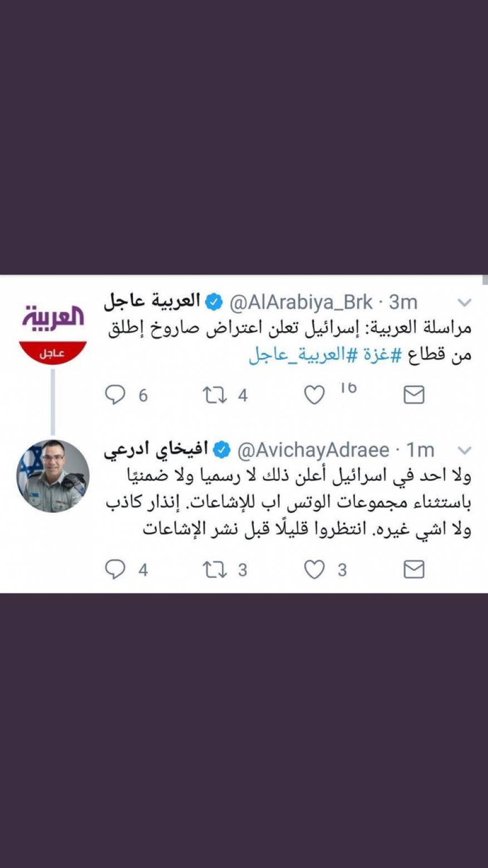
Task: Like the AlArabiya_Brk tweet
Action: (314, 395)
